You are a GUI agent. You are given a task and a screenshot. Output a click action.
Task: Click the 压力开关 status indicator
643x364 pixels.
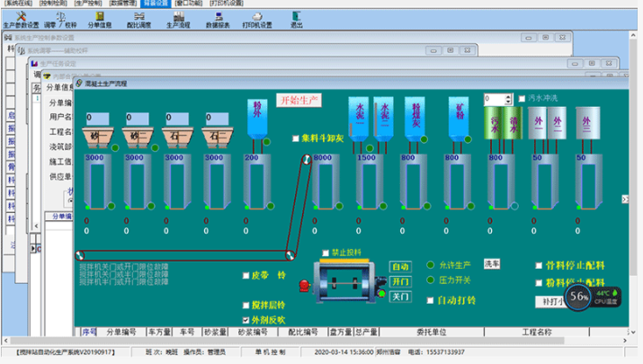pos(431,280)
